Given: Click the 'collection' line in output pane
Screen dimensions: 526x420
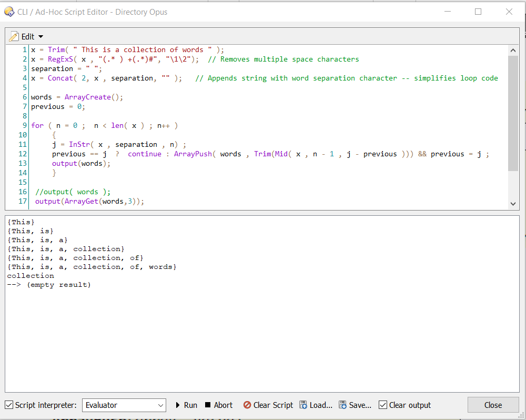Looking at the screenshot, I should click(x=31, y=276).
